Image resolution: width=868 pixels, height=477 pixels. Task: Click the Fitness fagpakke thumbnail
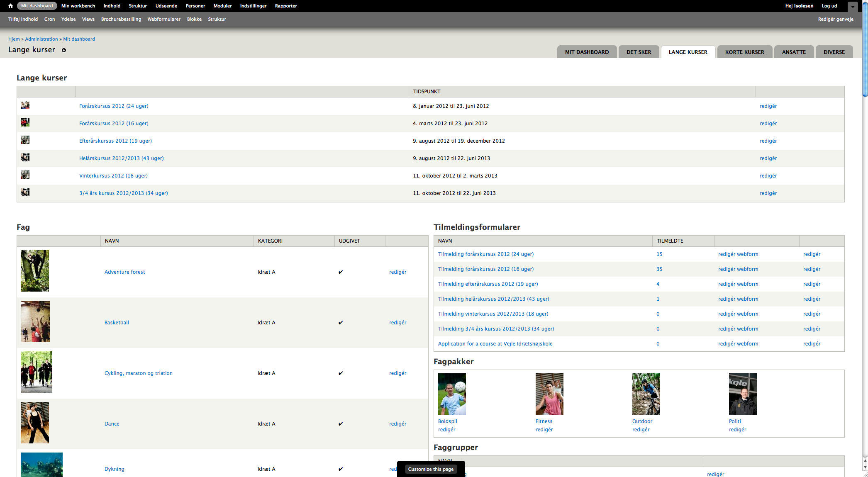pyautogui.click(x=549, y=393)
